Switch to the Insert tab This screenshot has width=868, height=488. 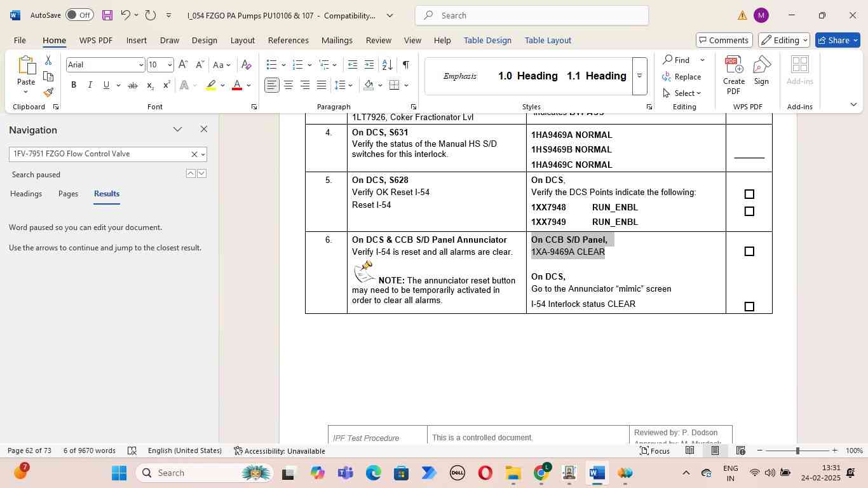point(136,40)
